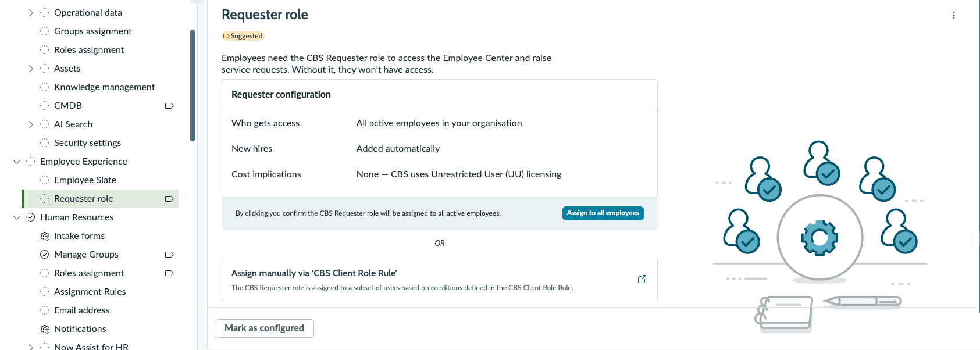Viewport: 980px width, 350px height.
Task: Click Assign to all employees button
Action: (x=603, y=213)
